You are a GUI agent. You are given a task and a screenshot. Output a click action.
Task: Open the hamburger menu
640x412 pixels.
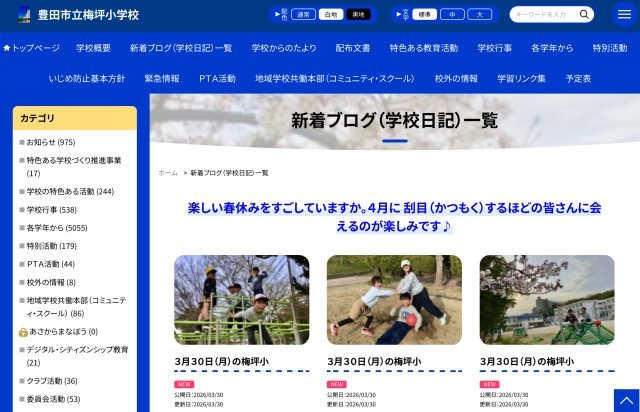624,14
